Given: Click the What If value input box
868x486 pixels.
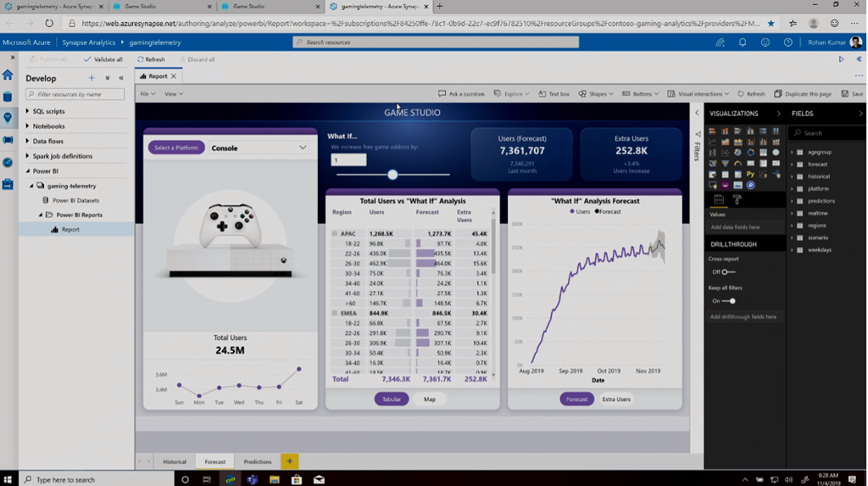Looking at the screenshot, I should [348, 160].
